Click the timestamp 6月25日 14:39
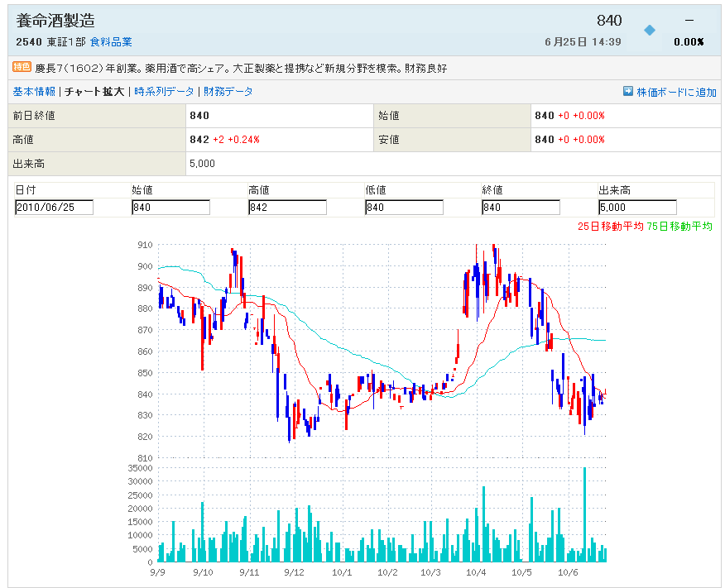725x588 pixels. (x=583, y=42)
